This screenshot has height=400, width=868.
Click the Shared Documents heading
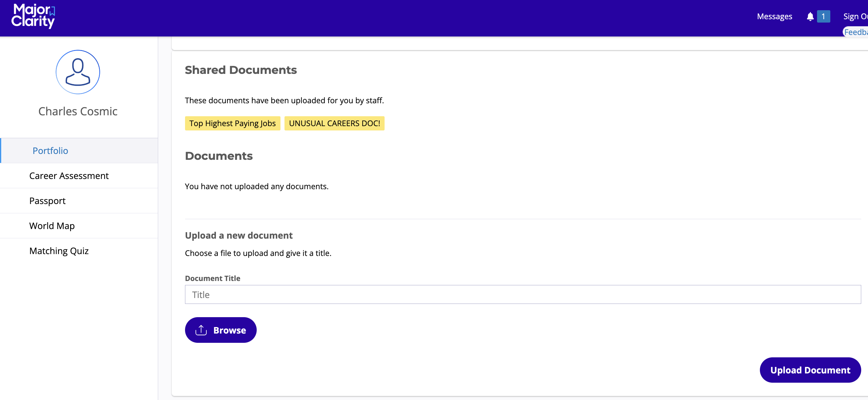pos(241,70)
